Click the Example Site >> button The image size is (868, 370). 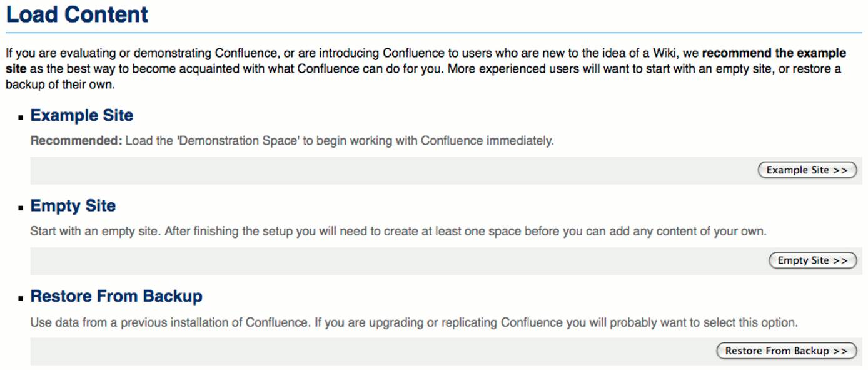(x=806, y=170)
